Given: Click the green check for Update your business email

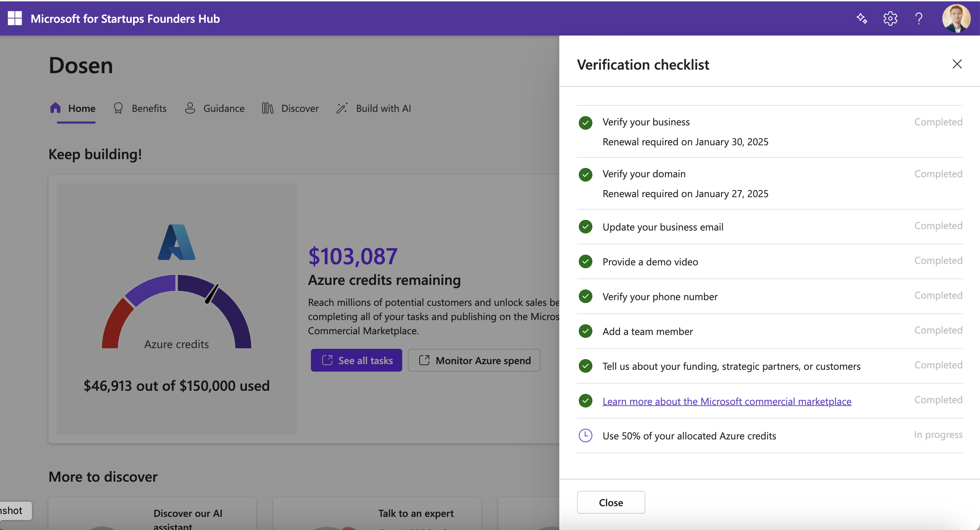Looking at the screenshot, I should tap(585, 227).
